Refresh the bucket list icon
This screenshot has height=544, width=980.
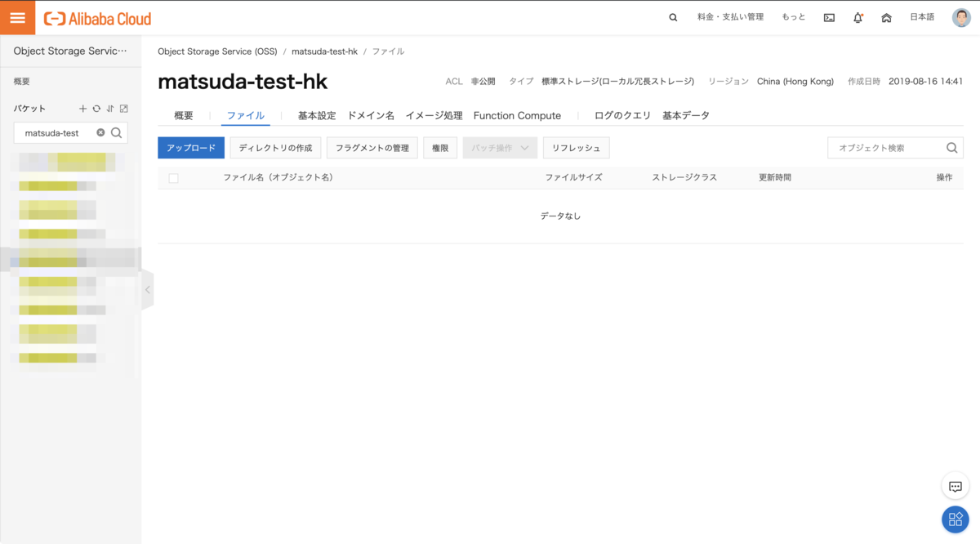pyautogui.click(x=96, y=109)
